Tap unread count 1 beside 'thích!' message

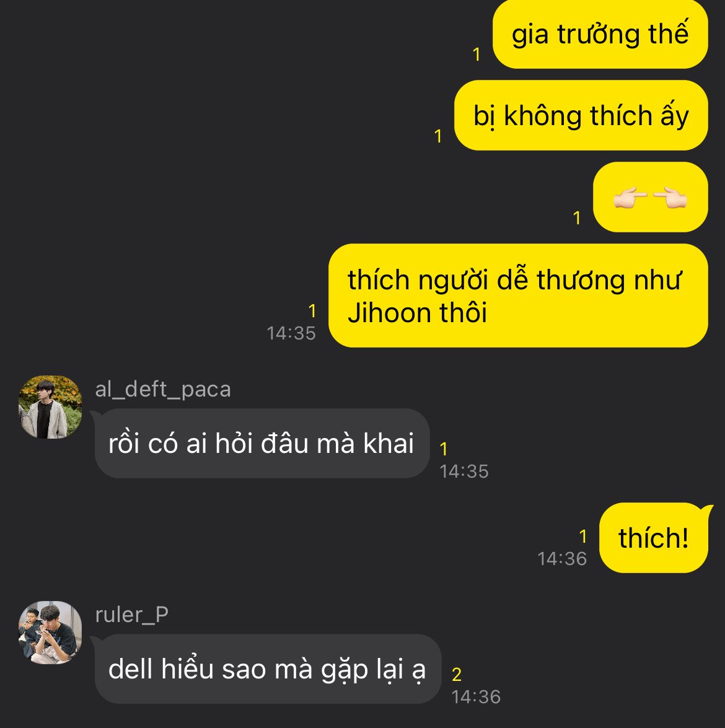tap(583, 537)
